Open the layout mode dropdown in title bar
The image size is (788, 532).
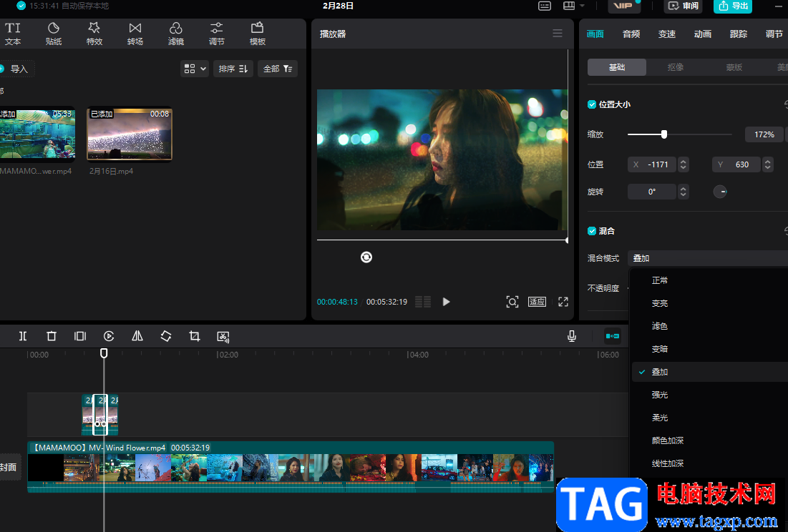point(573,6)
